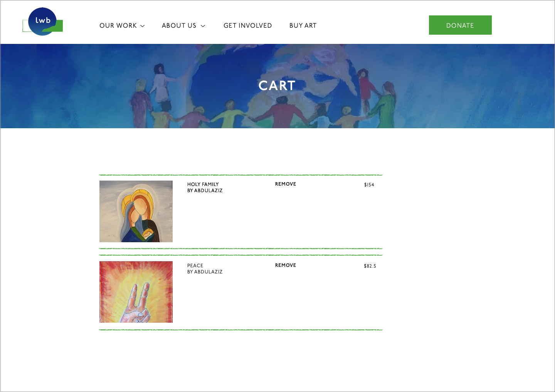Expand the Our Work chevron arrow
This screenshot has width=555, height=392.
(x=142, y=26)
